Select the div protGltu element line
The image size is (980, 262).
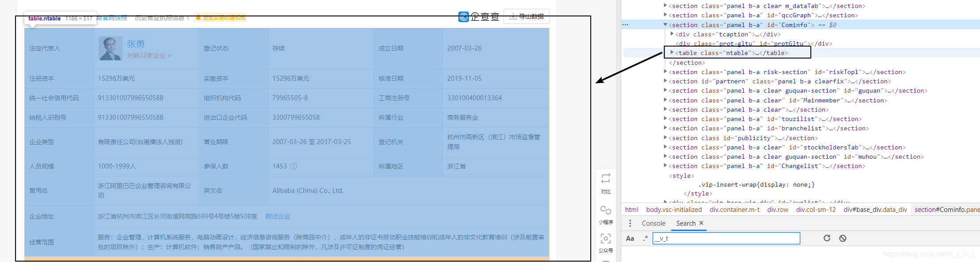(x=754, y=43)
